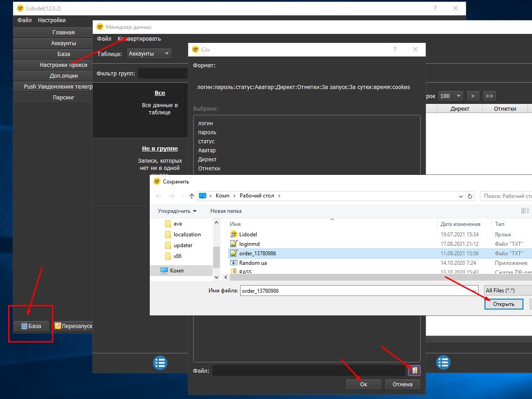
Task: Change view layout icon in Save dialog
Action: click(525, 211)
